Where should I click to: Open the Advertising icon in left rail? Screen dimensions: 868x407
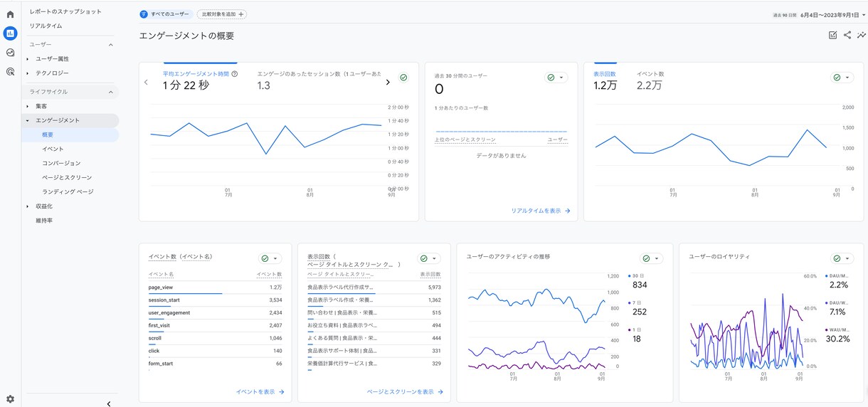(x=10, y=71)
